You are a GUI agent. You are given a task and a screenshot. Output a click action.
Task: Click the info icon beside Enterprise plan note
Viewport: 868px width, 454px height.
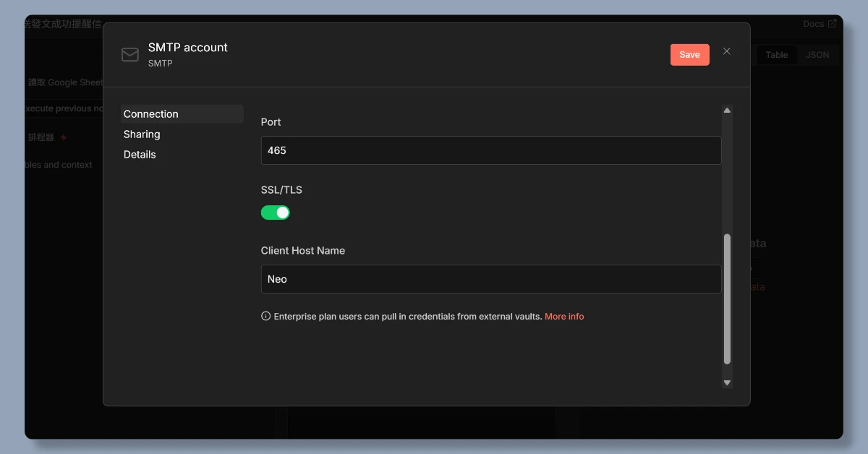pos(265,316)
